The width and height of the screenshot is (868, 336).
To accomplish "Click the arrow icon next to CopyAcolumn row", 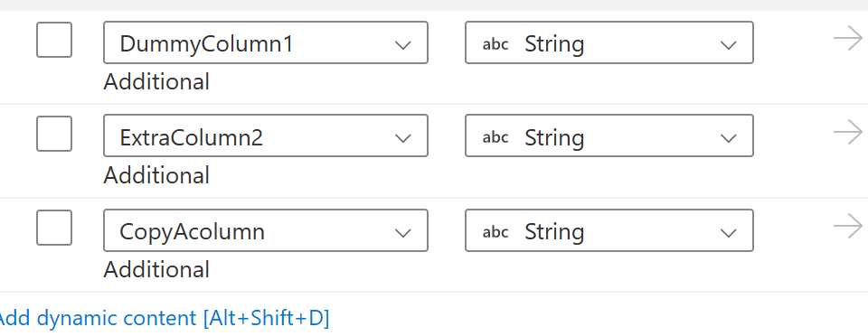I will (x=848, y=227).
